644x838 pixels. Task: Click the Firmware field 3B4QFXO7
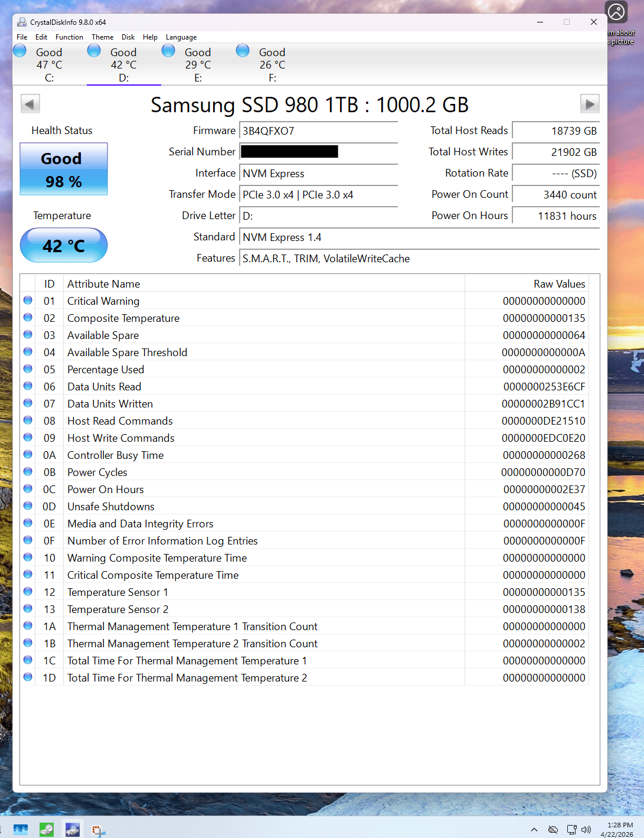[x=318, y=131]
